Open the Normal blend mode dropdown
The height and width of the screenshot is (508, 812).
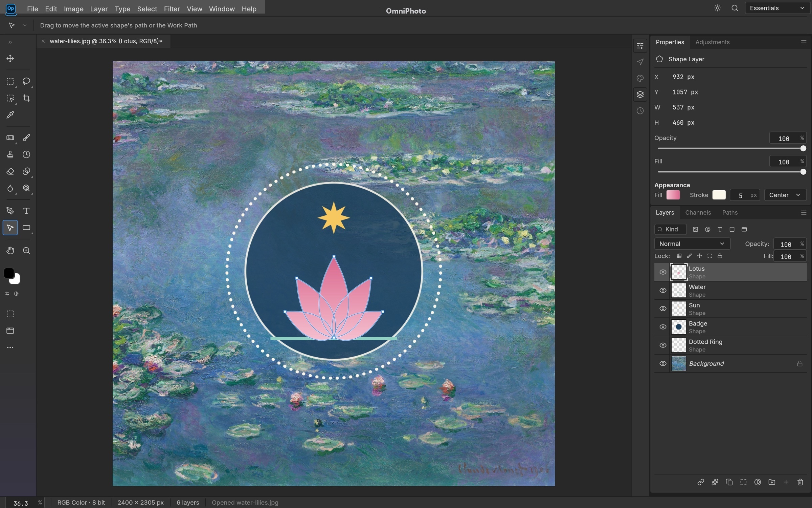click(692, 244)
